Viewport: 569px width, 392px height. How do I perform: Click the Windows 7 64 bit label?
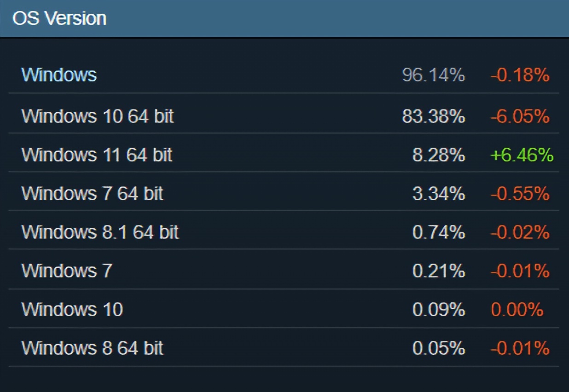[x=92, y=194]
